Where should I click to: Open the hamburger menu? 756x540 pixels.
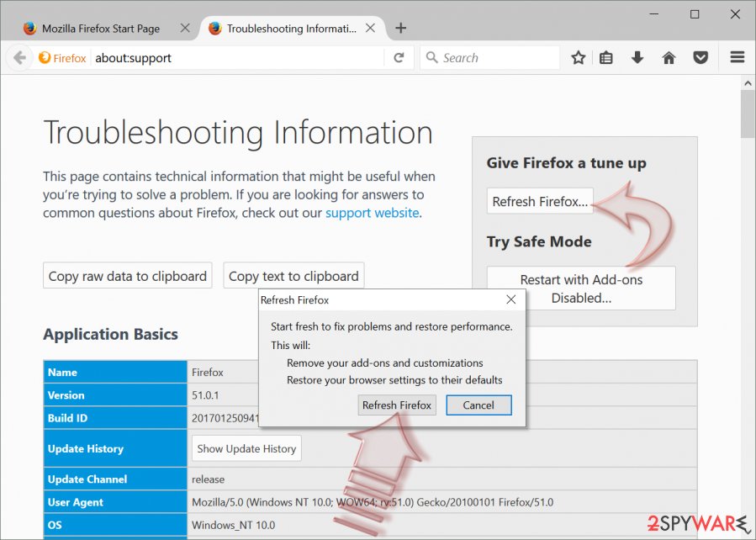coord(737,57)
